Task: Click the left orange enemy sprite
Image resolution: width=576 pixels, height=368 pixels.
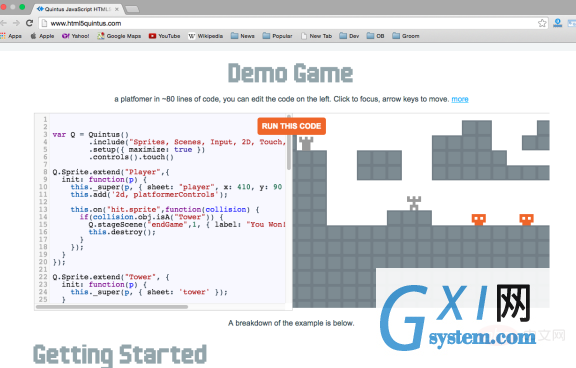Action: (x=479, y=219)
